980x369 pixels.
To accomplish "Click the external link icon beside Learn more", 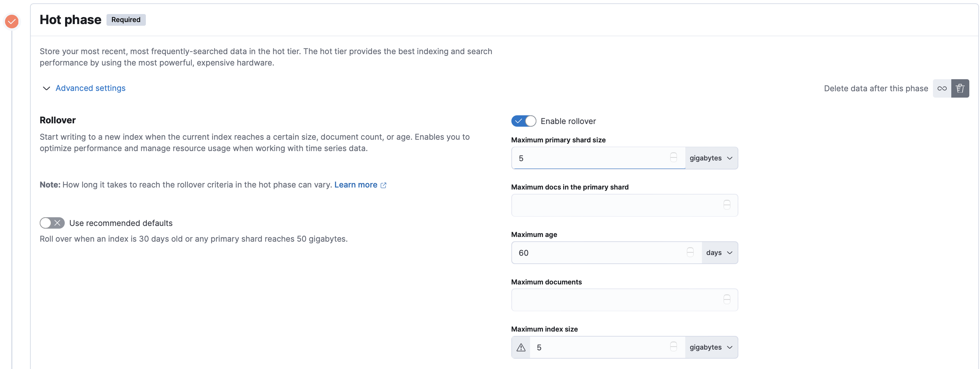I will click(384, 185).
